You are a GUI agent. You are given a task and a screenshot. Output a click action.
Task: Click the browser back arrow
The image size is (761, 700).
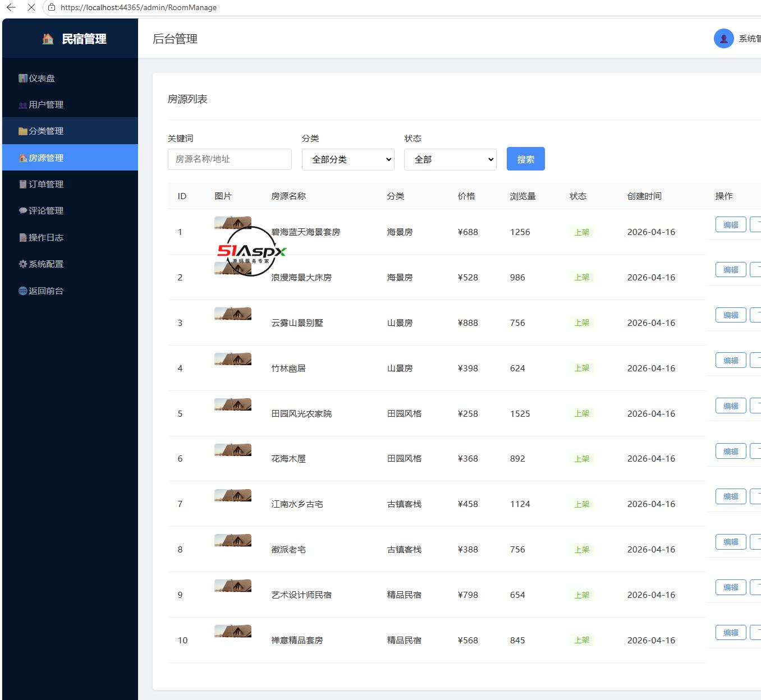pyautogui.click(x=11, y=7)
